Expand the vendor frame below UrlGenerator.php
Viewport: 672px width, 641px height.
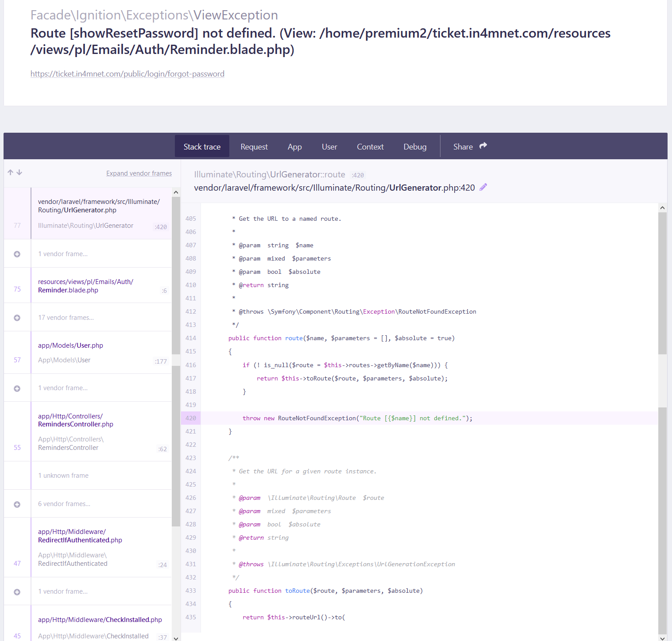click(17, 253)
